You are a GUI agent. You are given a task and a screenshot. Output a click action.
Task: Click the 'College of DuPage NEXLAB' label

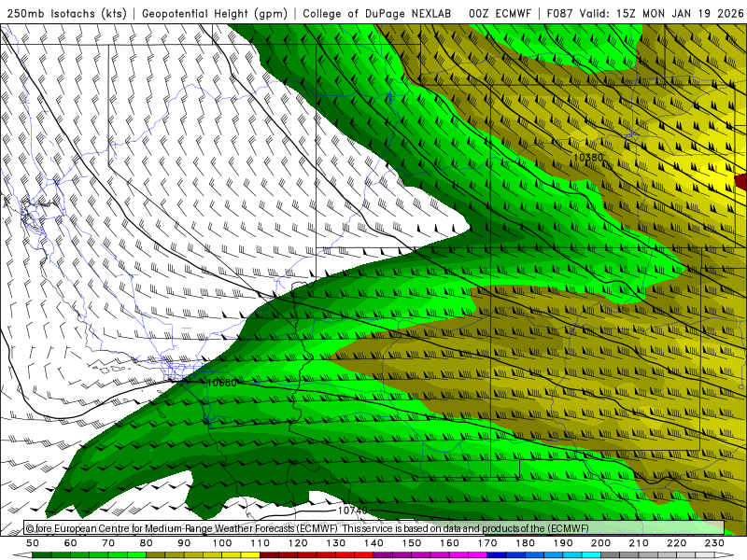[377, 14]
